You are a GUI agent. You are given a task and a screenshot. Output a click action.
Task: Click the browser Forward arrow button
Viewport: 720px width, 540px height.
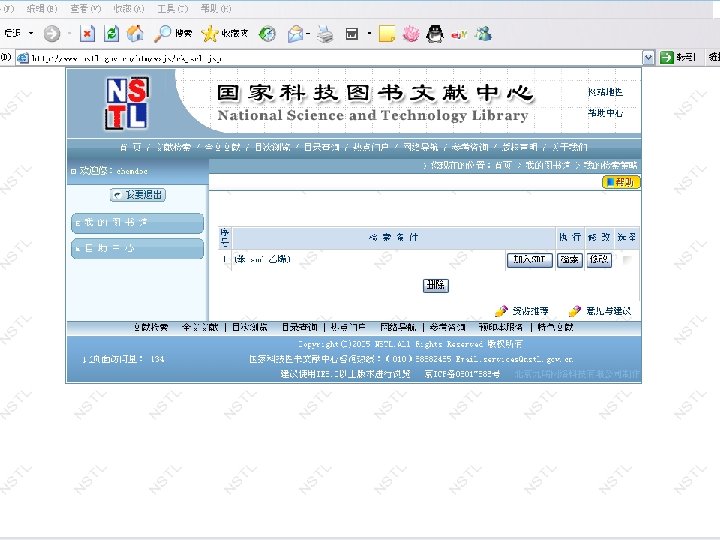(51, 34)
